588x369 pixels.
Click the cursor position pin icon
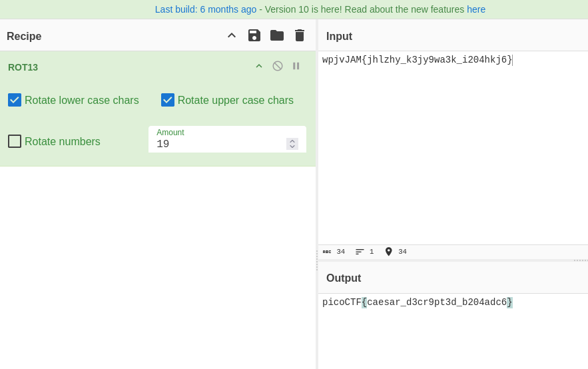pyautogui.click(x=389, y=252)
